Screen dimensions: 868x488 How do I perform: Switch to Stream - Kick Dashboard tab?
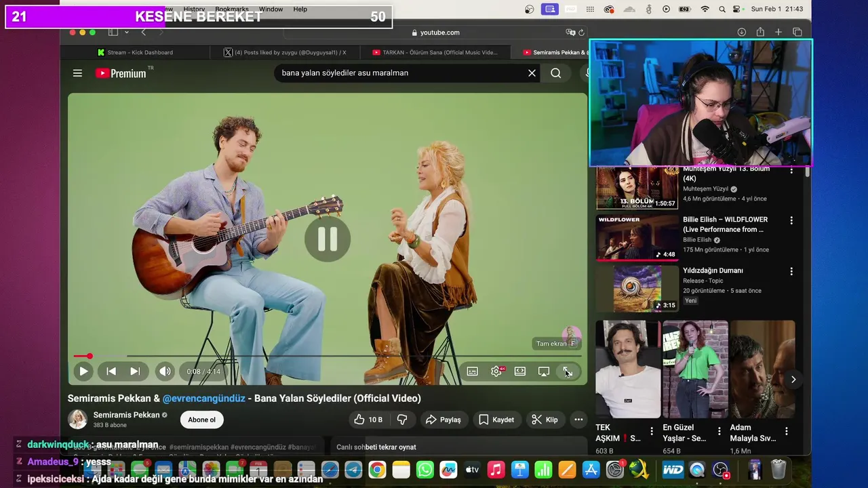coord(136,52)
